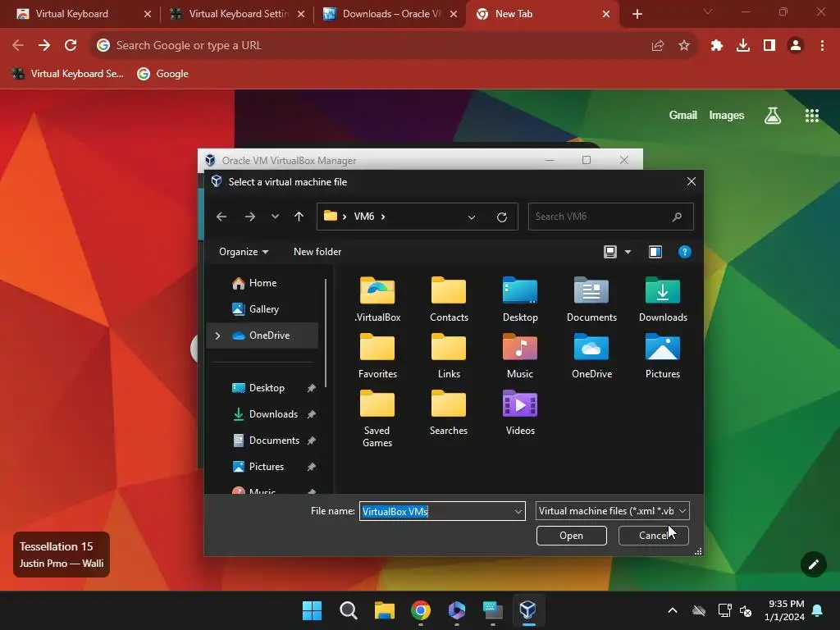
Task: Open the view options dropdown arrow
Action: [628, 252]
